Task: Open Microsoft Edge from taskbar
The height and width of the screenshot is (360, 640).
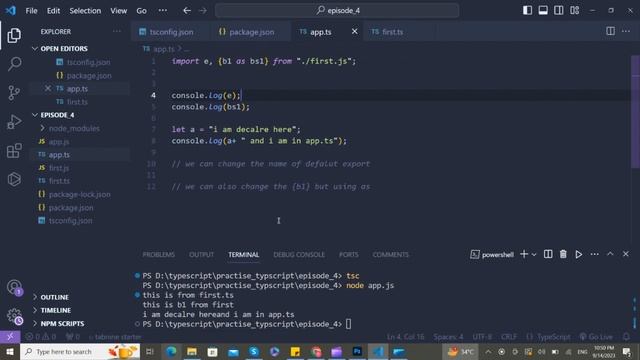Action: pos(171,351)
